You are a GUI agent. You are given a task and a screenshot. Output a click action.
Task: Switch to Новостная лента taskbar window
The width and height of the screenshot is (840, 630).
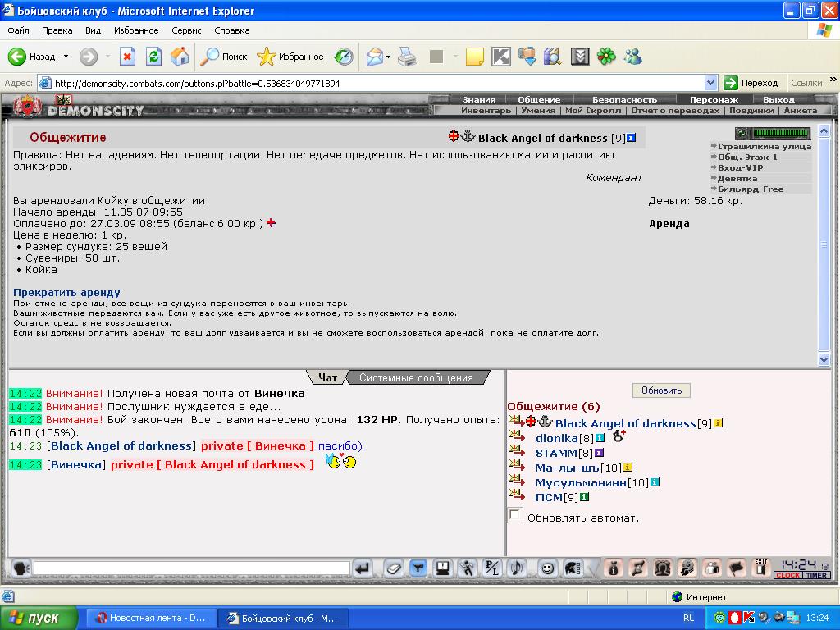click(151, 619)
